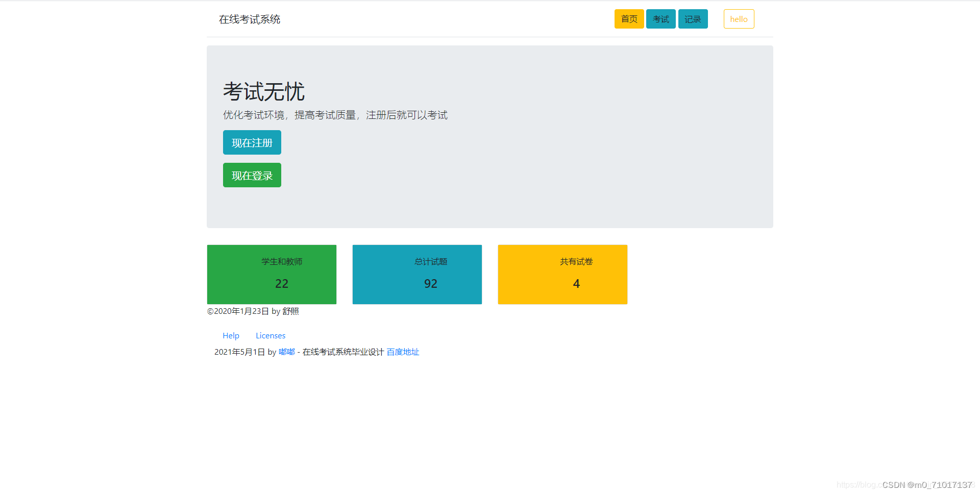Open the 百度地址 link
Viewport: 980px width, 494px height.
pos(402,352)
